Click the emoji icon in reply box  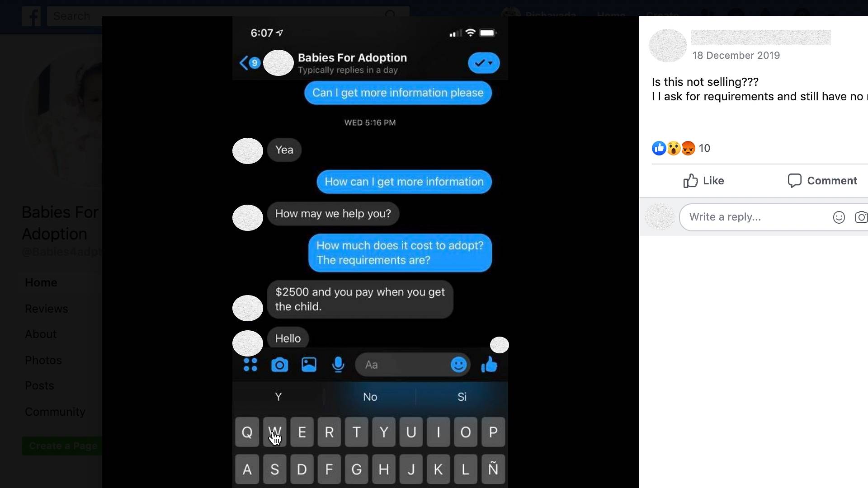(x=839, y=217)
